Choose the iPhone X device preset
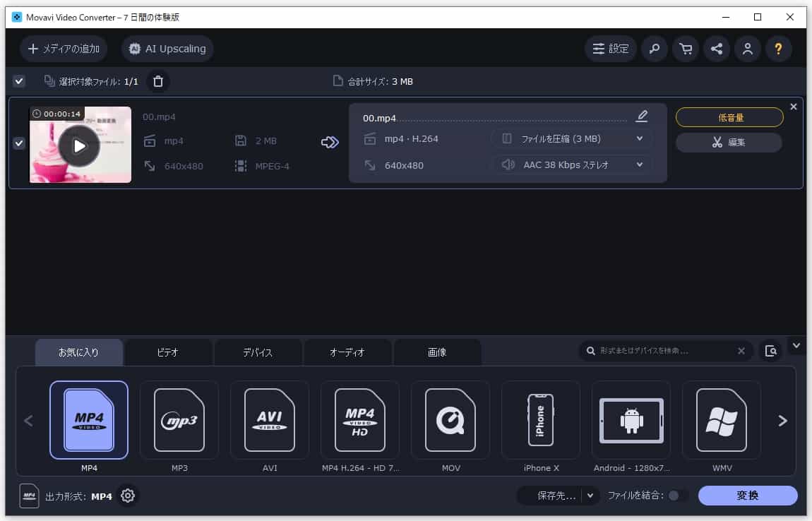Image resolution: width=812 pixels, height=521 pixels. pyautogui.click(x=540, y=419)
